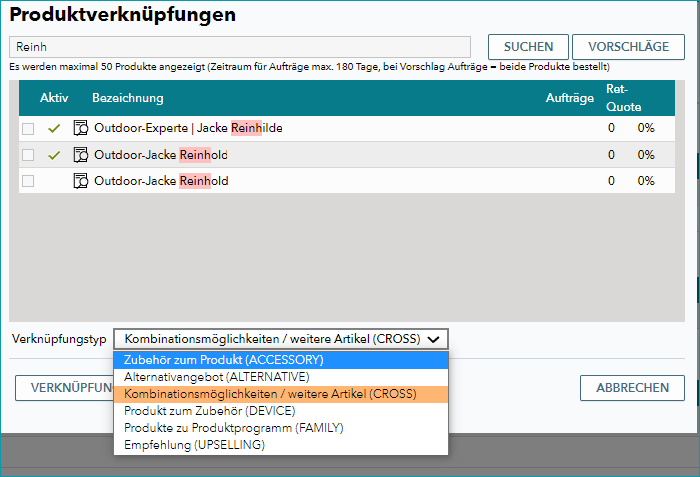Choose Kombinationsmöglichkeiten / weitere Artikel (CROSS) option

(281, 394)
